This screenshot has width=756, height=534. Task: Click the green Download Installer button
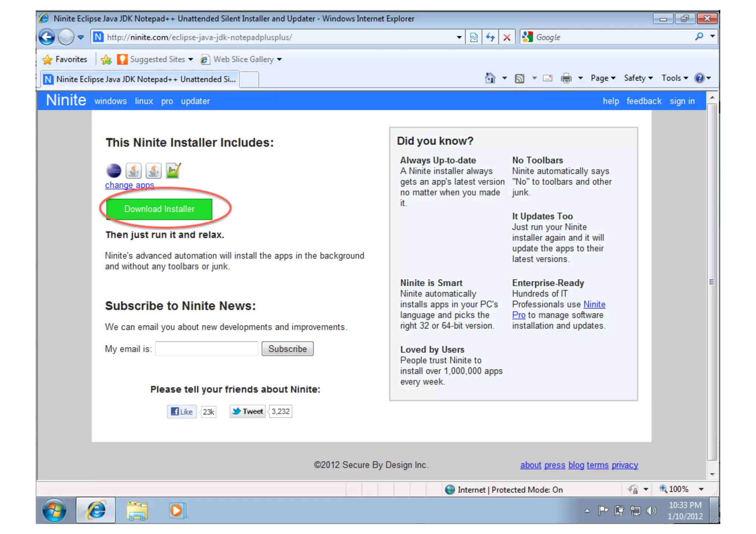tap(159, 209)
